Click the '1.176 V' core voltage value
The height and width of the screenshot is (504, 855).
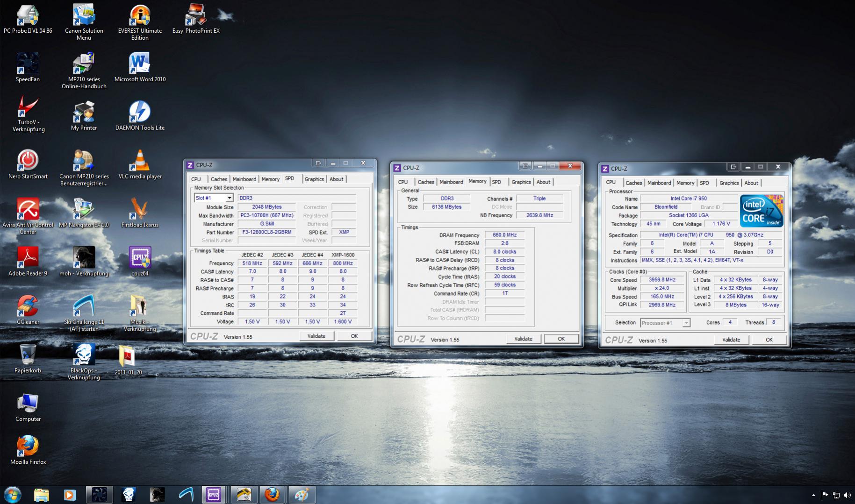(721, 224)
